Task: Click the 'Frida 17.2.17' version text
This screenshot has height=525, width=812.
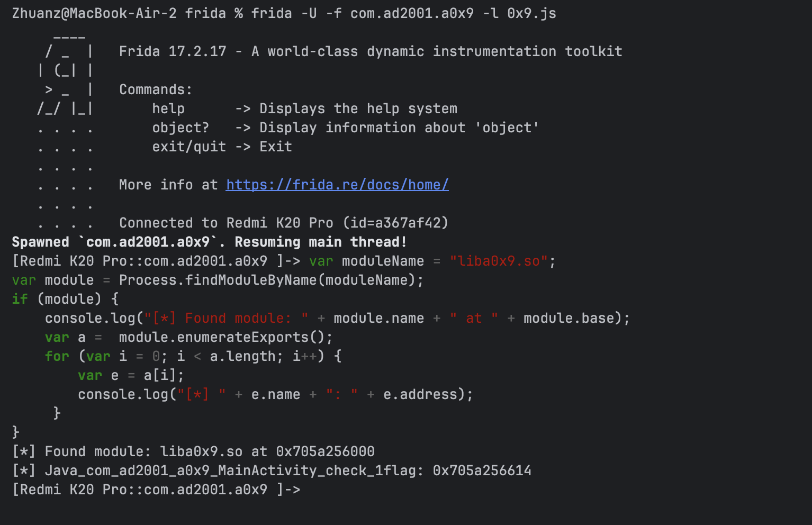Action: pos(173,51)
